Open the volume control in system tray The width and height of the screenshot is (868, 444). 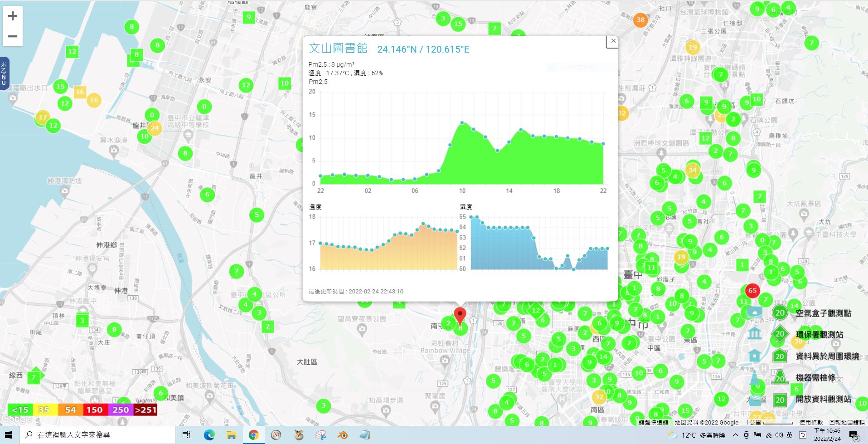pos(778,435)
